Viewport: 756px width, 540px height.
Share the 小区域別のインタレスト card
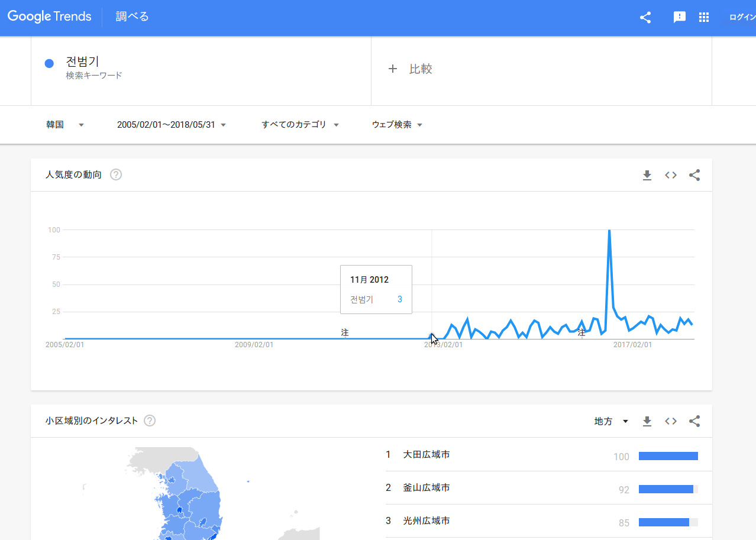click(x=694, y=421)
